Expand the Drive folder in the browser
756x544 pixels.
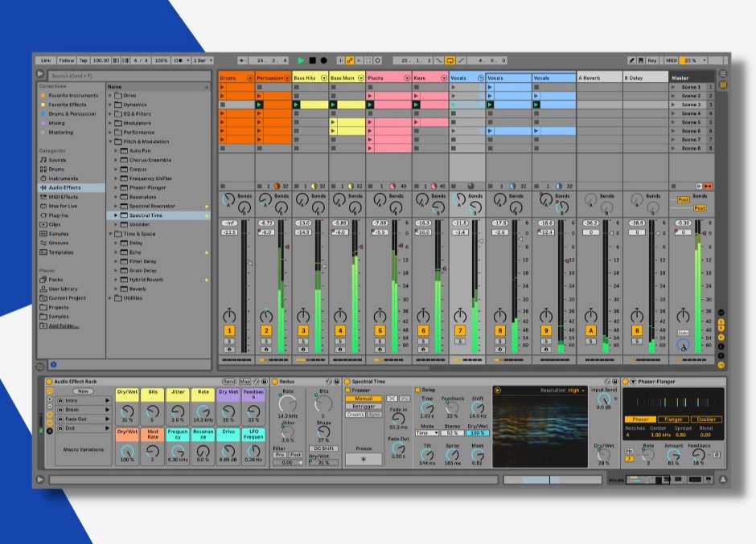111,96
